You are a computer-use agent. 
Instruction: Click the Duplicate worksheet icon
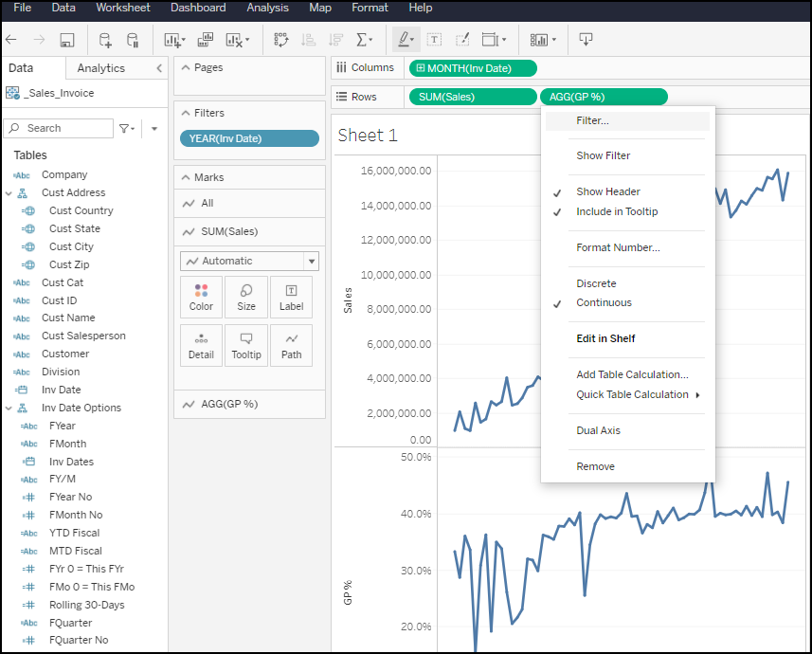pos(206,40)
